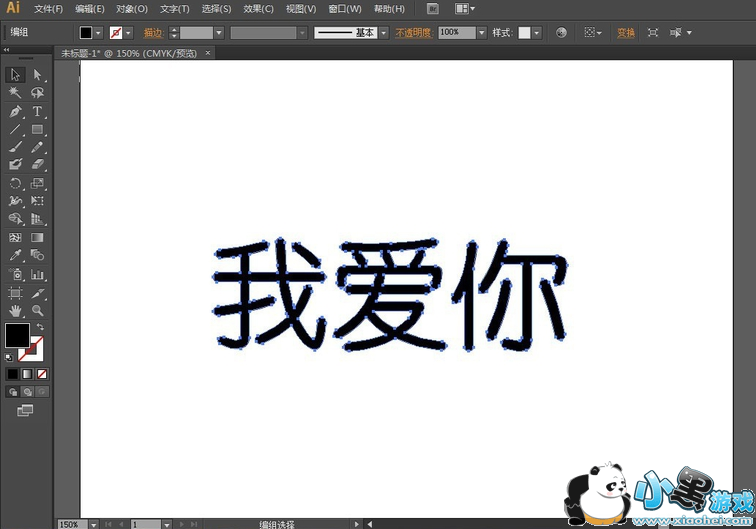Activate the Rotate tool
The image size is (756, 529).
click(x=15, y=183)
